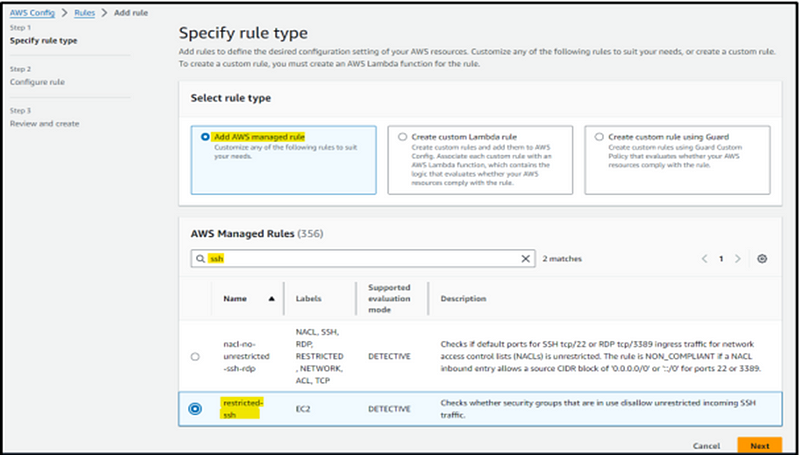Click the Next button

[760, 445]
